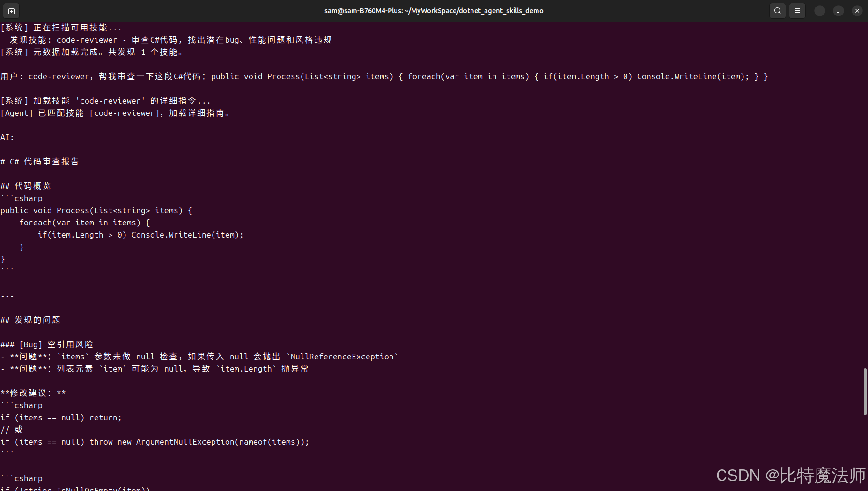Click the line "加载技能 'code-reviewer' 的详细指令..."
The width and height of the screenshot is (868, 491).
(105, 101)
